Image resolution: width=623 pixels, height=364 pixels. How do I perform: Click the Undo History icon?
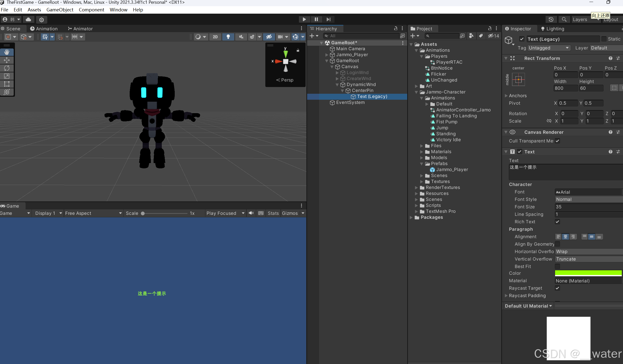(x=551, y=19)
